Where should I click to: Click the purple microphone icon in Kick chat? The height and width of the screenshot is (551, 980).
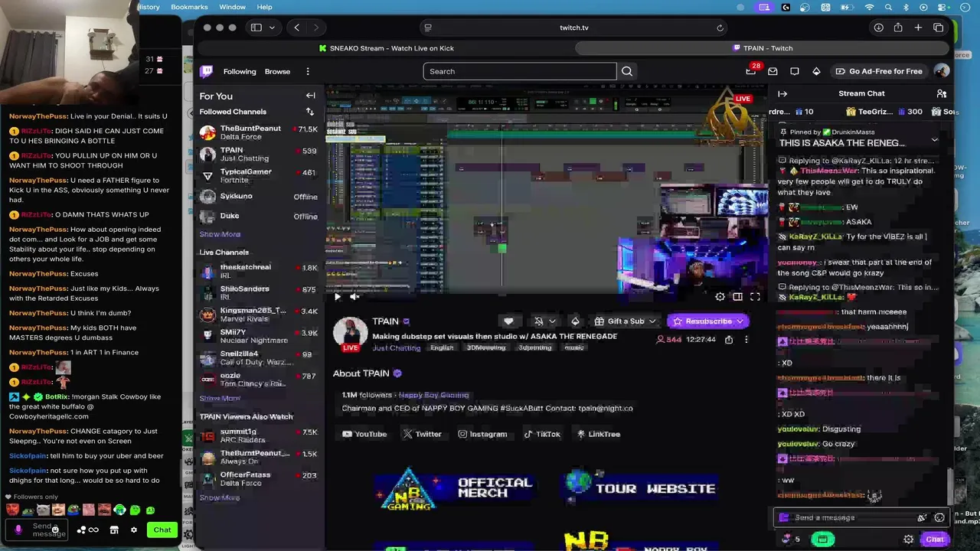pyautogui.click(x=18, y=530)
